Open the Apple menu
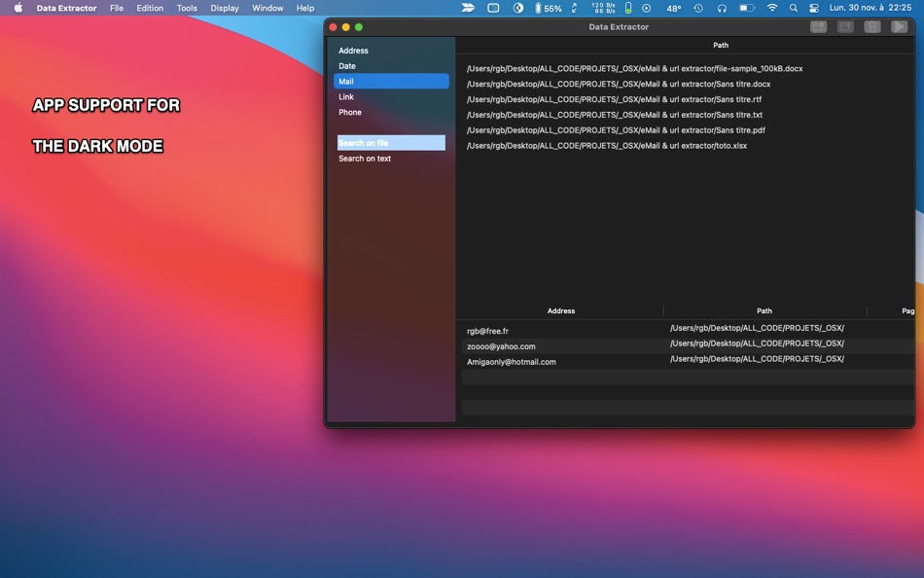Viewport: 924px width, 578px height. click(x=18, y=8)
